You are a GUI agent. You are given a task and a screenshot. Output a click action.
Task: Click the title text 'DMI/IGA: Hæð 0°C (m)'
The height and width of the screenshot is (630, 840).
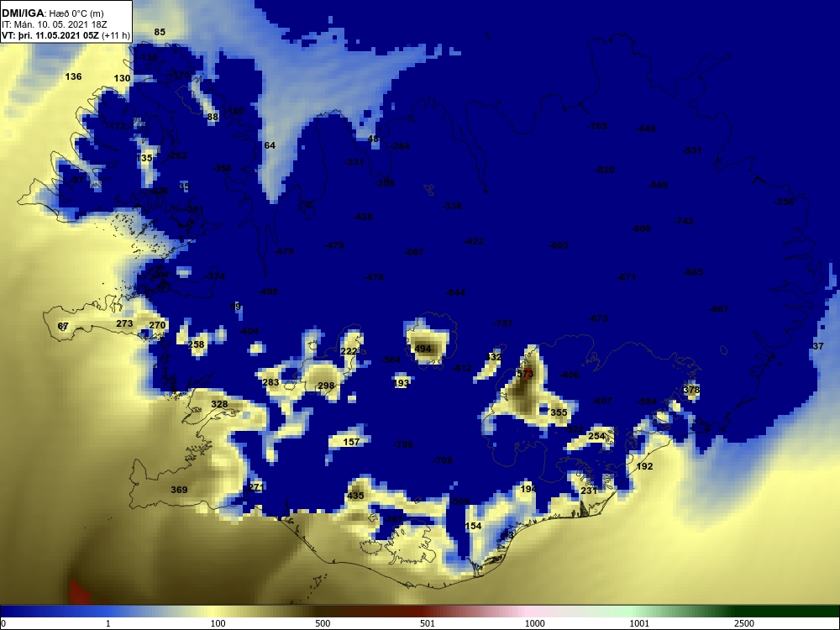point(52,13)
